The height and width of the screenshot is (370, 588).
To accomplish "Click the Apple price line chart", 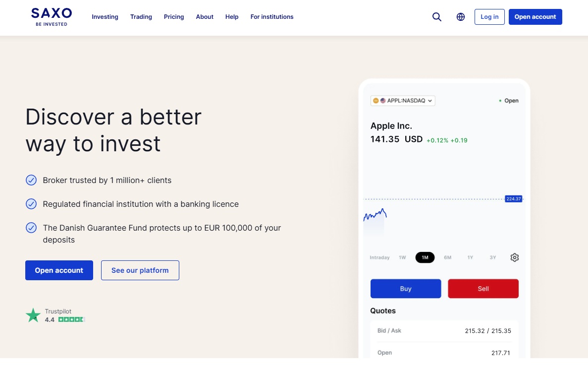I will pos(375,215).
